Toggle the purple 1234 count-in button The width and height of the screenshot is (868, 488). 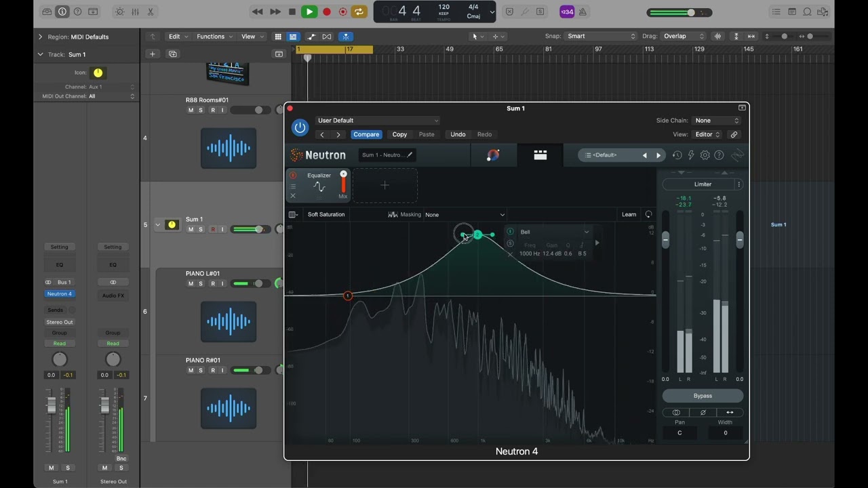[x=567, y=12]
